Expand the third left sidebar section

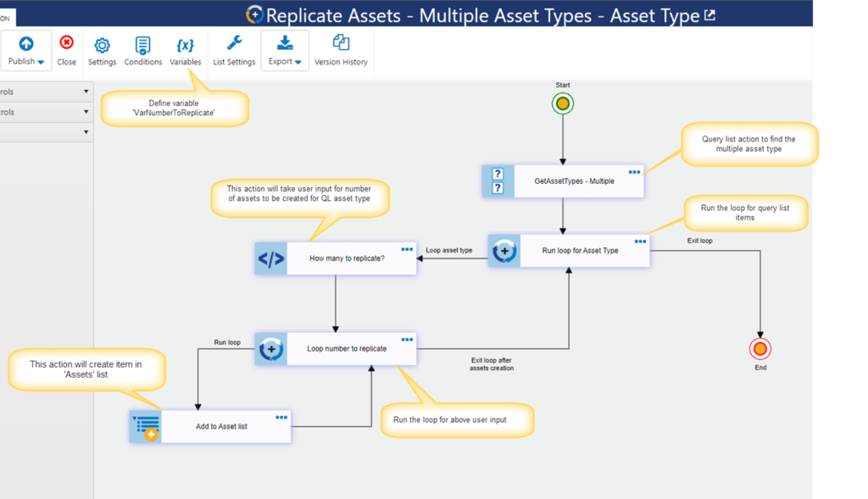click(x=86, y=131)
